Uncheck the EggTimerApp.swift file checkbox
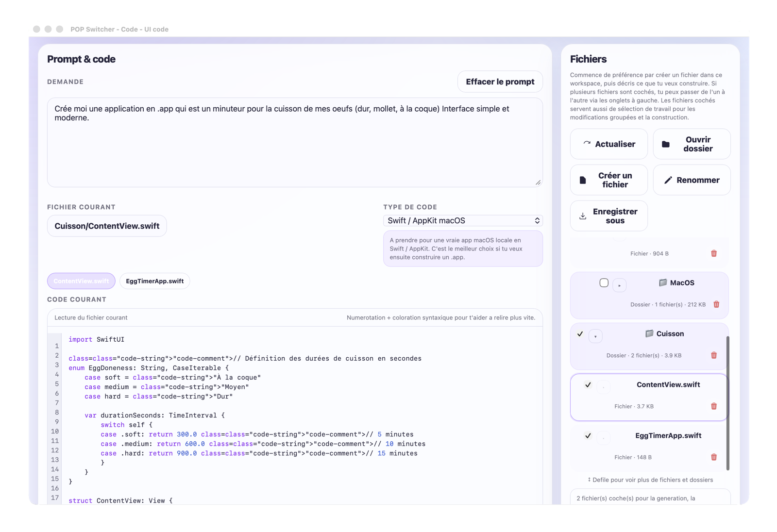The width and height of the screenshot is (777, 532). pyautogui.click(x=588, y=436)
